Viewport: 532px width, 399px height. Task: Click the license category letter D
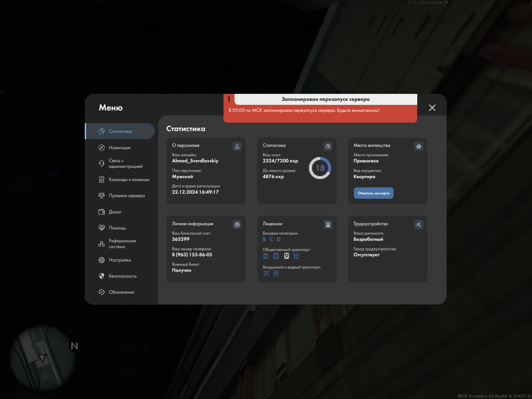(278, 239)
